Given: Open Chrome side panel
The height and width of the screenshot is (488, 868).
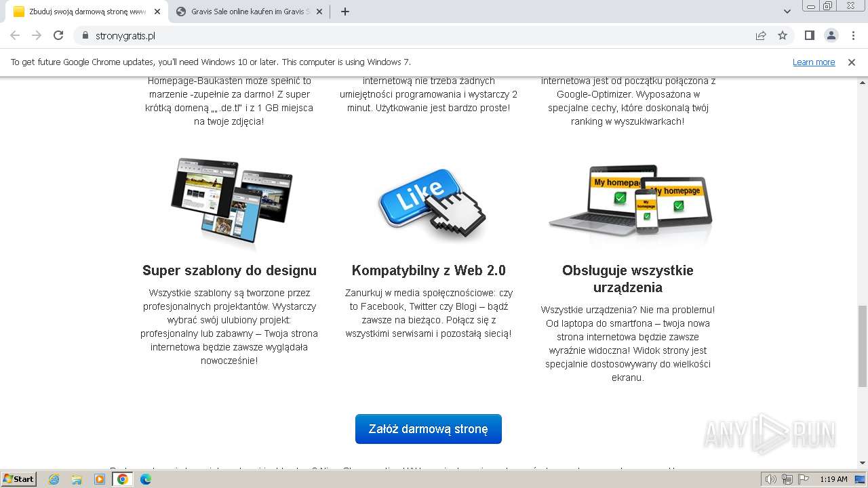Looking at the screenshot, I should [810, 35].
